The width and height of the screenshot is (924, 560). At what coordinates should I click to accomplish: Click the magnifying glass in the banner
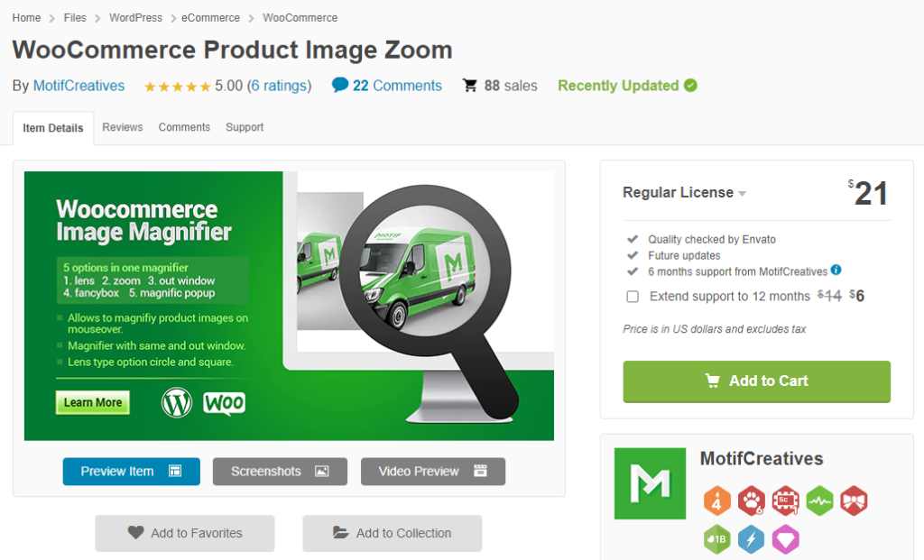(x=429, y=303)
